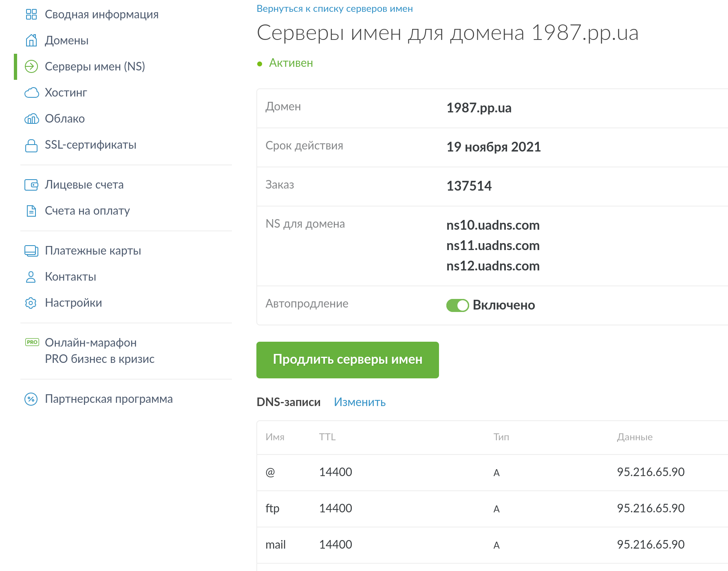Click the Summary info grid icon
The image size is (728, 571).
point(31,15)
